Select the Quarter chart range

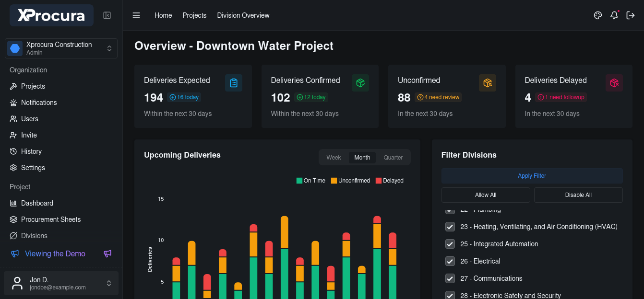393,158
